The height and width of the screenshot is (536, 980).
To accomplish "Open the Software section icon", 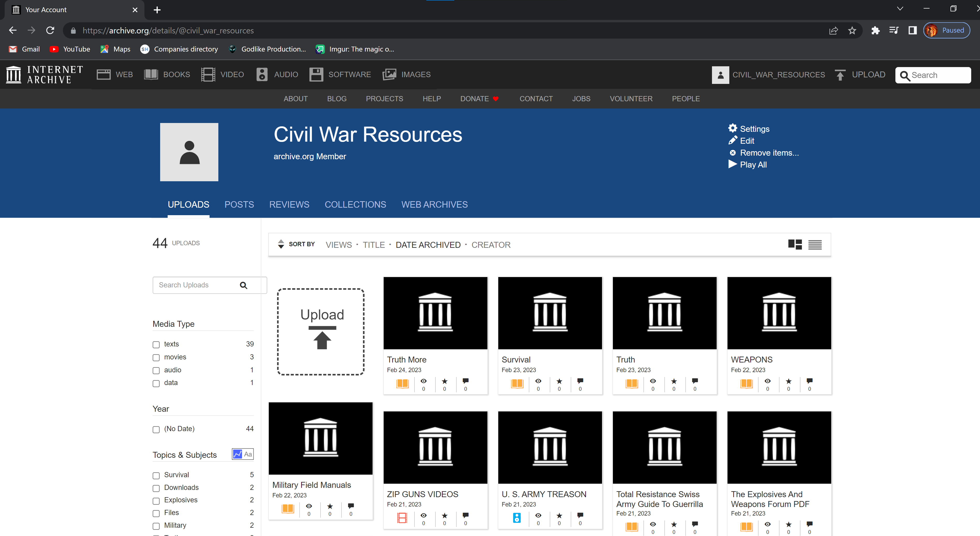I will 316,75.
